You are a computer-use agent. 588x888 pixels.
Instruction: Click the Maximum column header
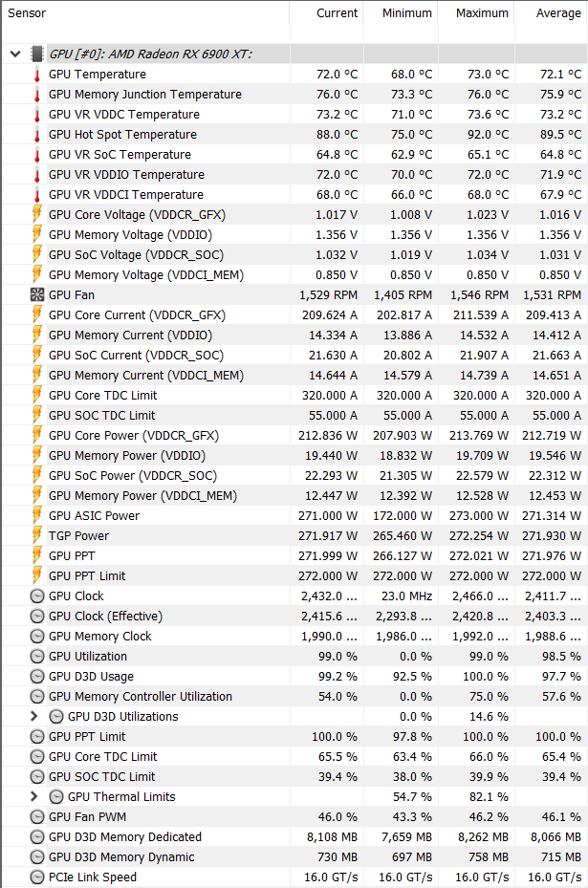pos(482,13)
